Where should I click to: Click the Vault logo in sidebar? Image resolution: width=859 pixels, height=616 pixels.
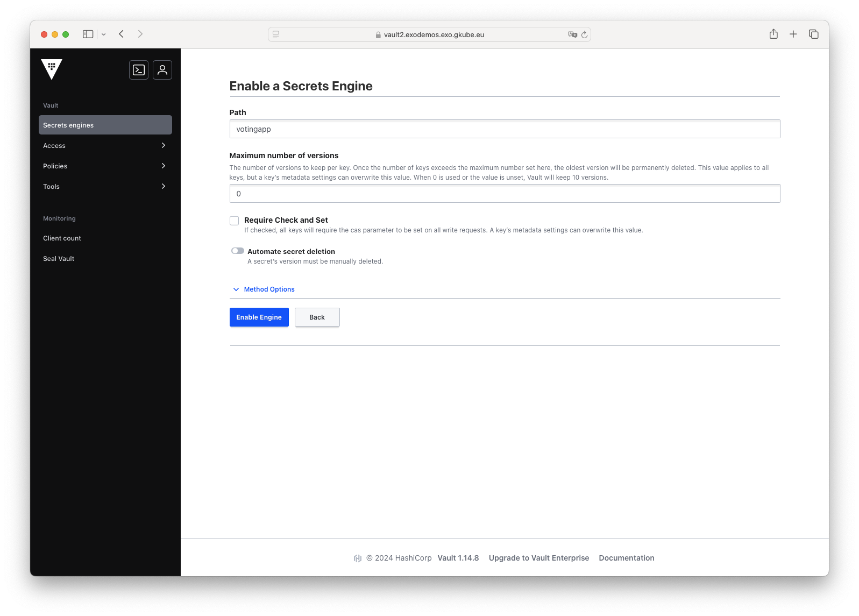click(52, 69)
